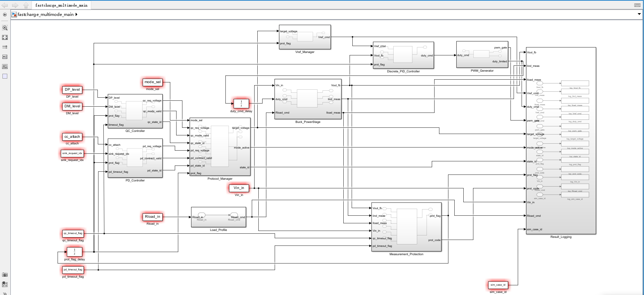
Task: Select the duty_cmd_delay unit delay block
Action: tap(241, 104)
